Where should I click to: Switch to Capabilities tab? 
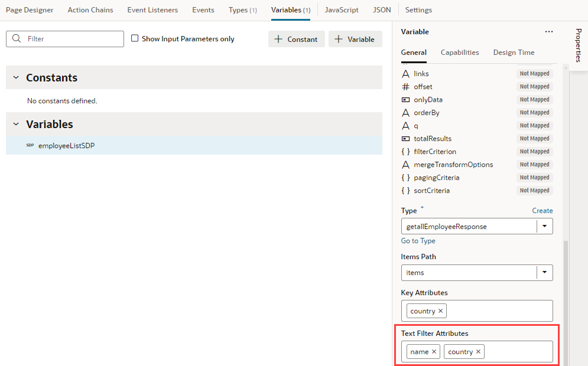coord(460,53)
